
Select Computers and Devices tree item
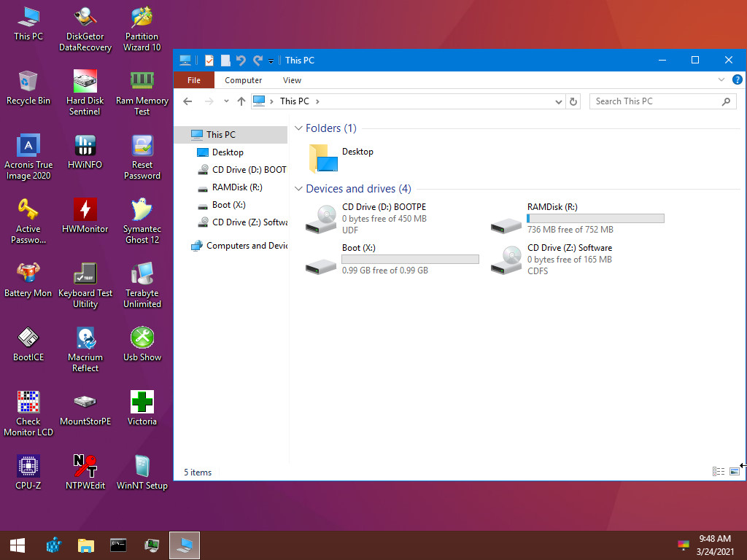pyautogui.click(x=231, y=245)
